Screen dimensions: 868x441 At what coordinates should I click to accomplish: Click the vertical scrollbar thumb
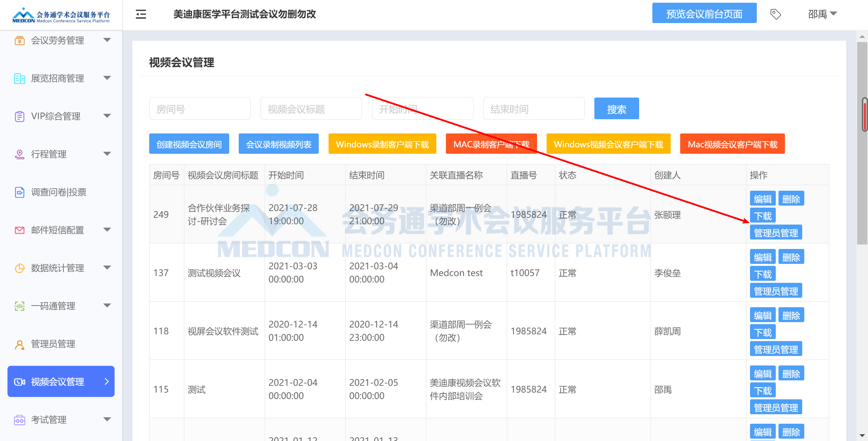(x=862, y=143)
